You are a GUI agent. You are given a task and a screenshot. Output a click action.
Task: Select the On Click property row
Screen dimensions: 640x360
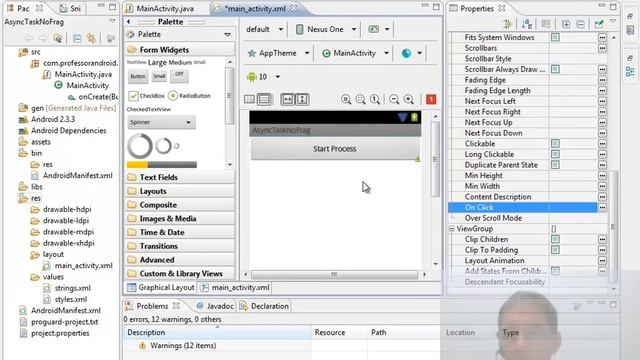click(x=523, y=207)
